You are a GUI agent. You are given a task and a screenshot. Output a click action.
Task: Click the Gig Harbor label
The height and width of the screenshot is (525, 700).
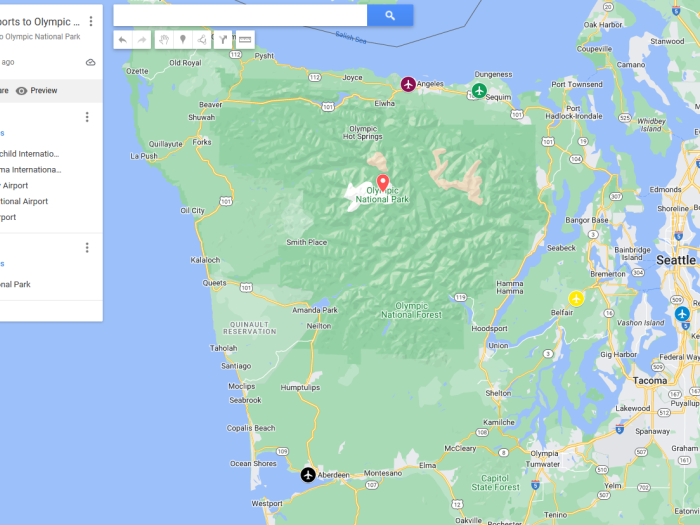pos(618,354)
